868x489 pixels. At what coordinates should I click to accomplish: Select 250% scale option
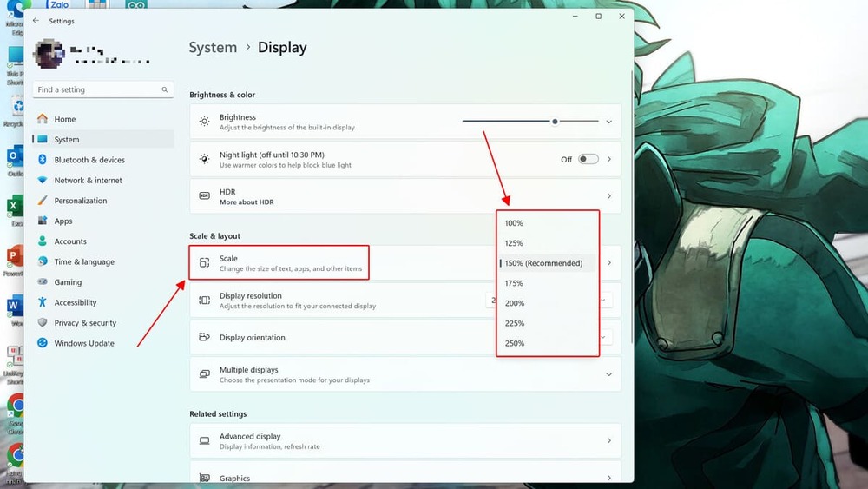point(514,343)
